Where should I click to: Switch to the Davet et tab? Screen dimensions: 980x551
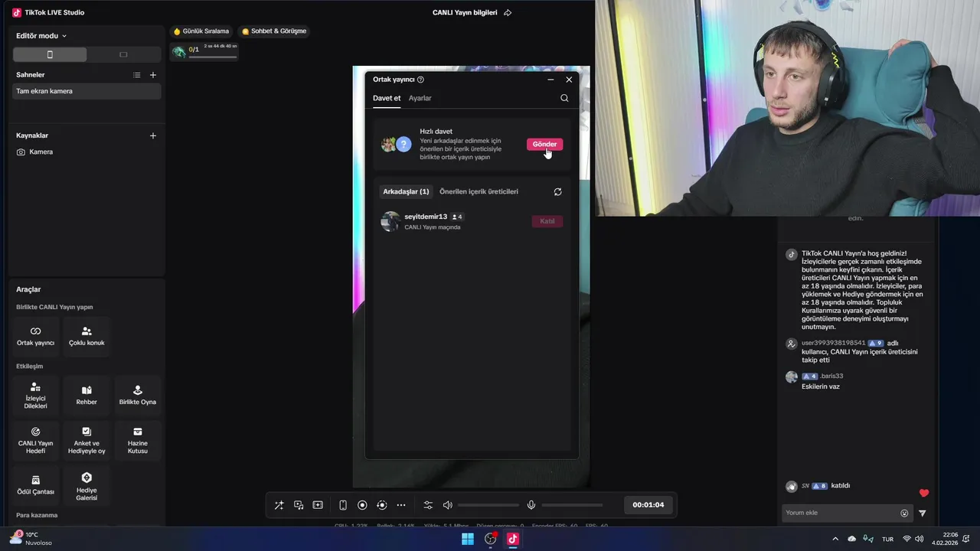click(x=387, y=98)
